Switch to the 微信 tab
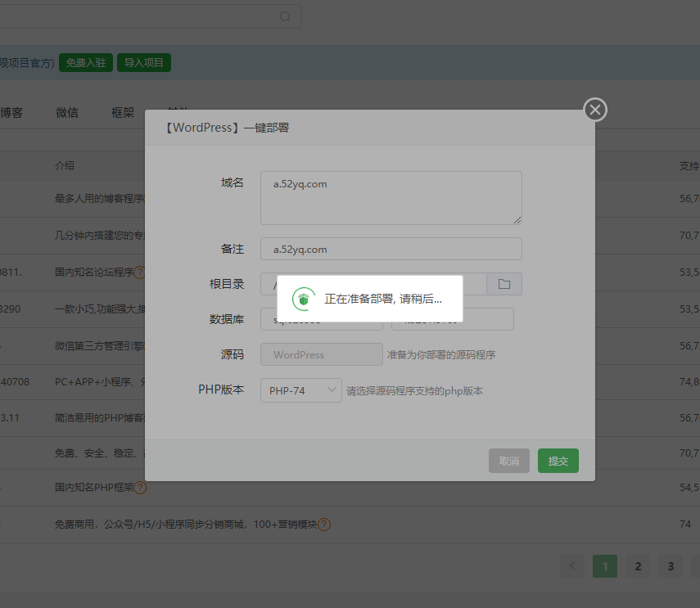This screenshot has height=608, width=700. coord(67,112)
